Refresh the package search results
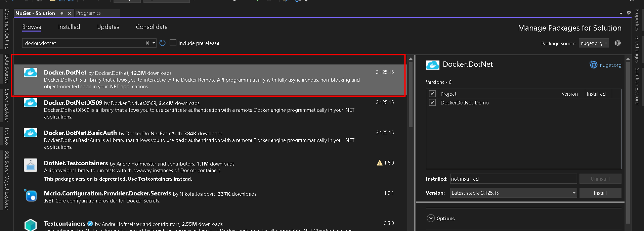644x231 pixels. (x=163, y=43)
